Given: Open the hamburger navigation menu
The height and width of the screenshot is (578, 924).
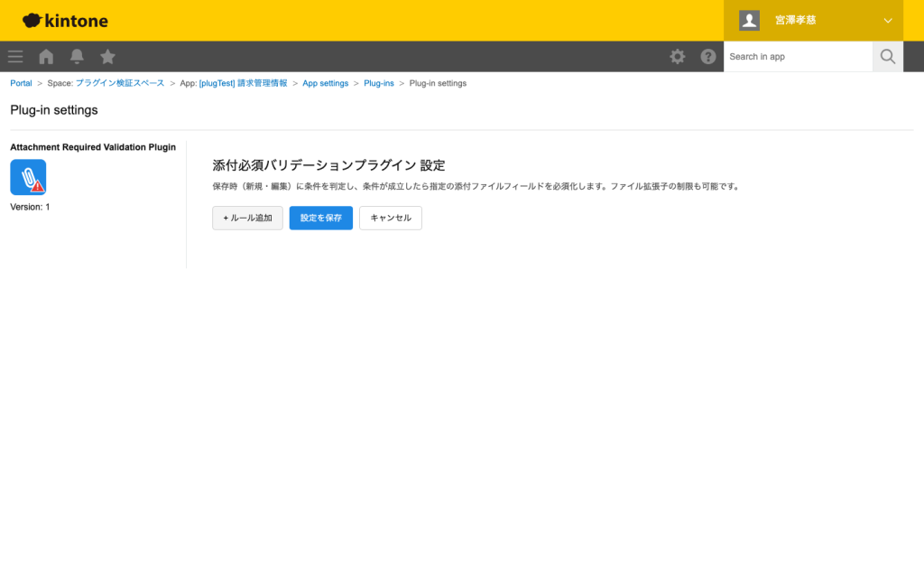Looking at the screenshot, I should click(14, 56).
